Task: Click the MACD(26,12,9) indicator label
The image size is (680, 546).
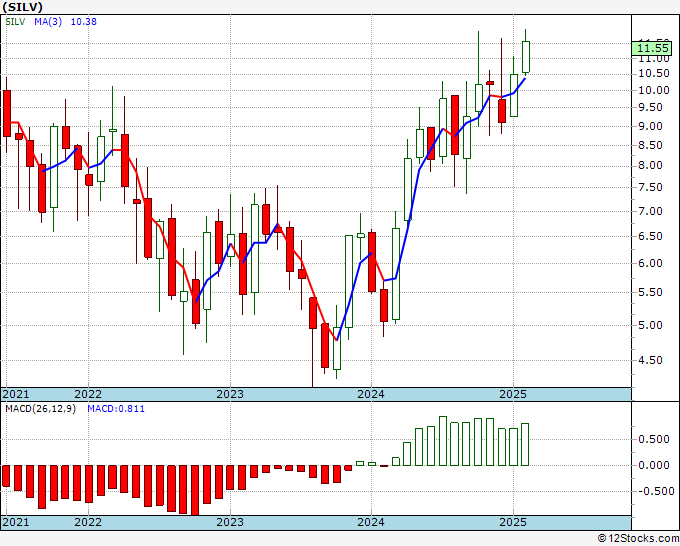Action: click(40, 409)
